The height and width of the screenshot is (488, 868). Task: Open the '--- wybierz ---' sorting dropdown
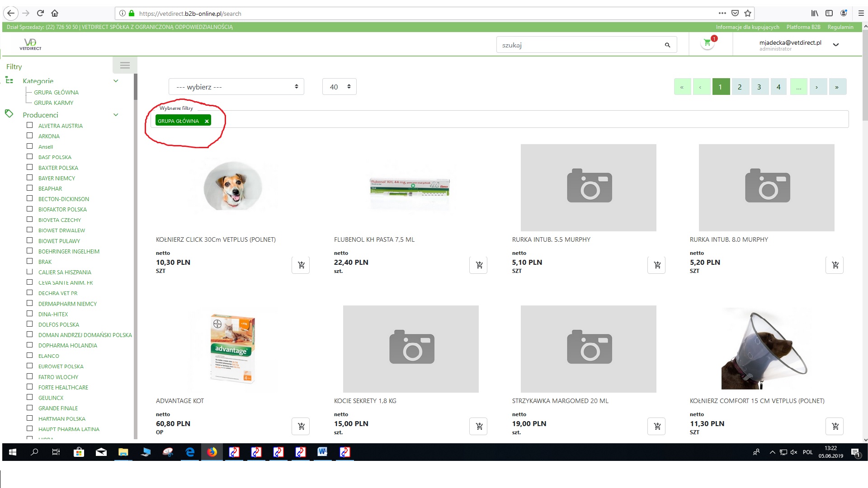tap(236, 87)
